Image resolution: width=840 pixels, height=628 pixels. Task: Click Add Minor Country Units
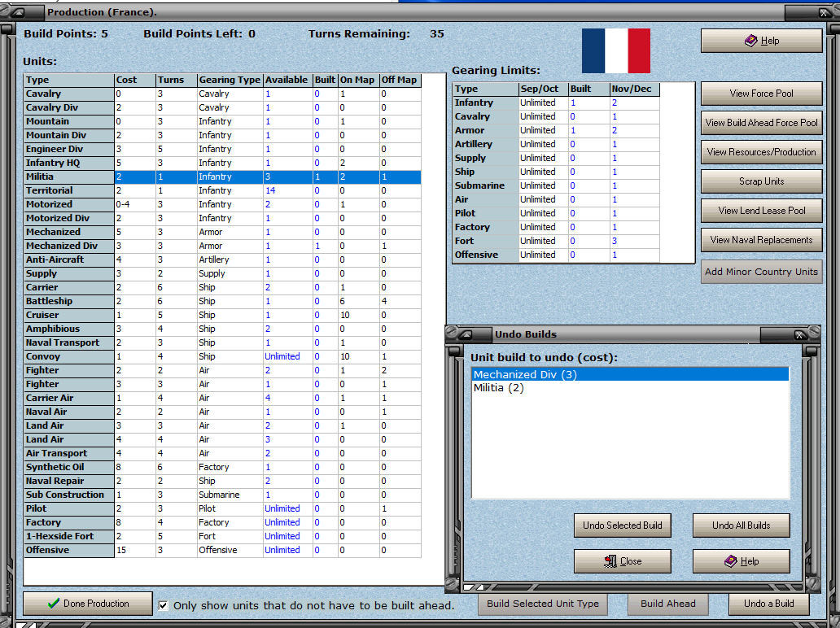[761, 272]
